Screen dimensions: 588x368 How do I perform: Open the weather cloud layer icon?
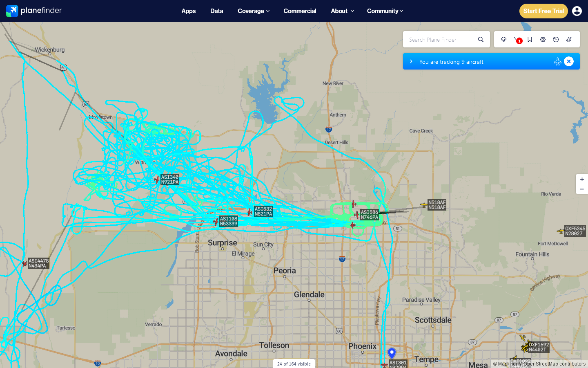pyautogui.click(x=503, y=40)
